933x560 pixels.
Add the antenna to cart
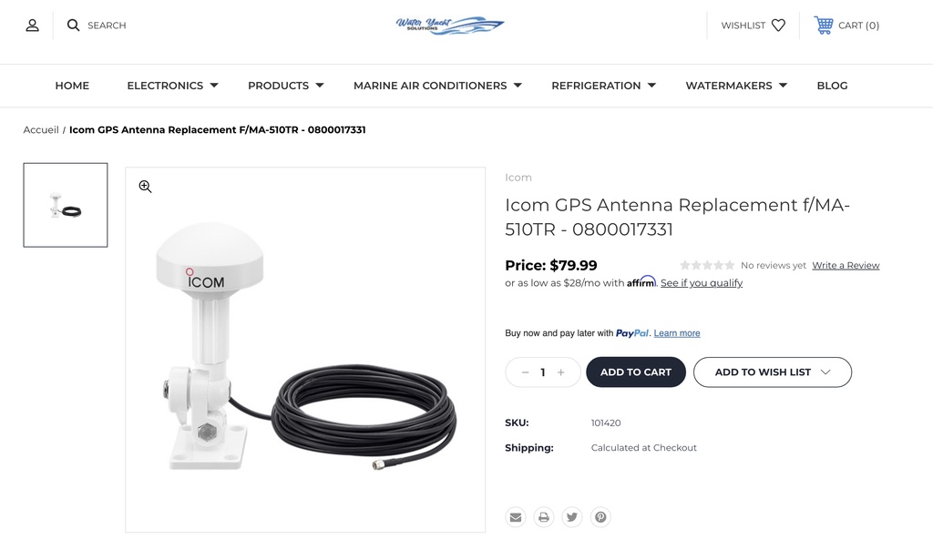click(635, 372)
